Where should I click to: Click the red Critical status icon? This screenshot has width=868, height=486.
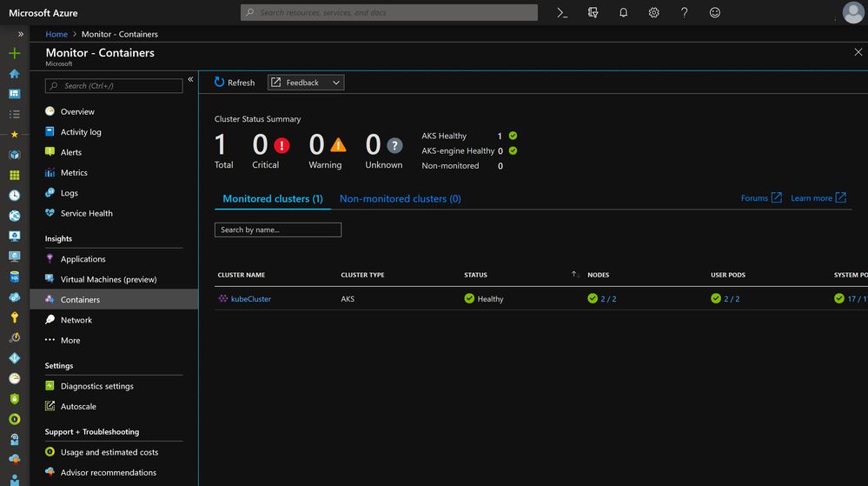(x=282, y=145)
